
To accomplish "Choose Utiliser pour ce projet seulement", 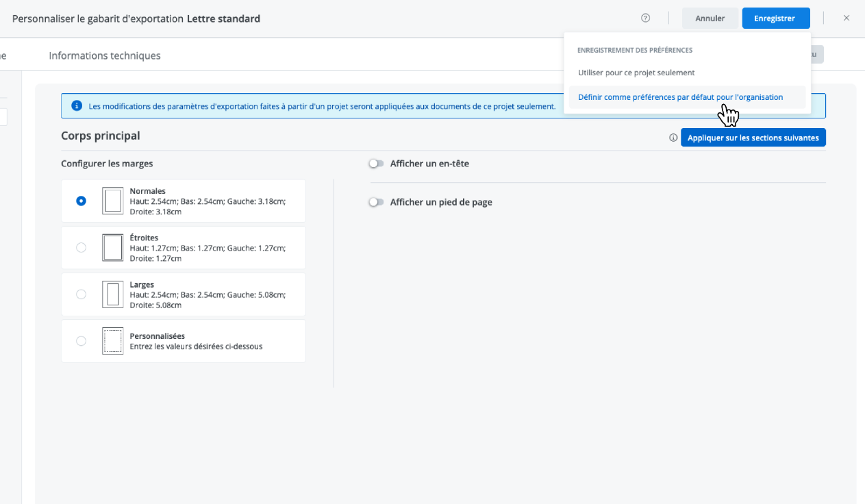I will point(636,73).
